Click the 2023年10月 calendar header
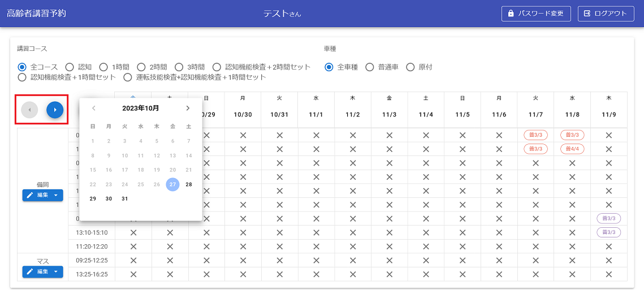 point(141,108)
